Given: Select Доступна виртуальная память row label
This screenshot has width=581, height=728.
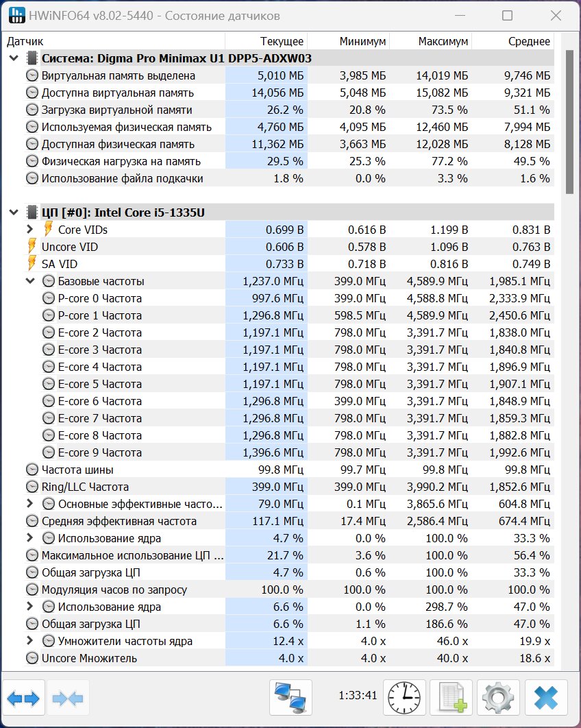Looking at the screenshot, I should [118, 93].
